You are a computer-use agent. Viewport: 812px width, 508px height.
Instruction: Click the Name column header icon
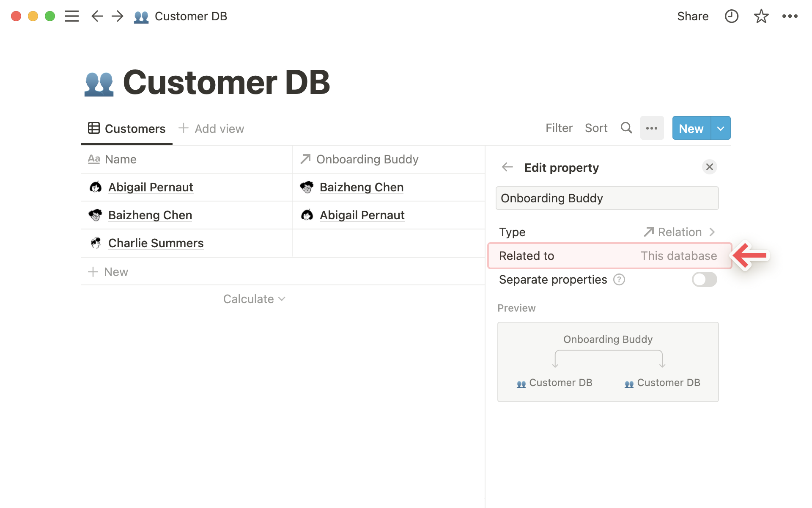point(94,159)
